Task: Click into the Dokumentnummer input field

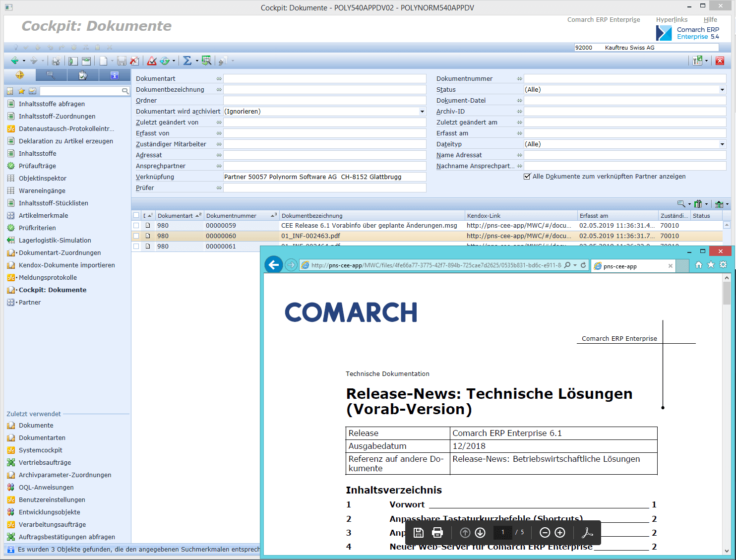Action: point(625,79)
